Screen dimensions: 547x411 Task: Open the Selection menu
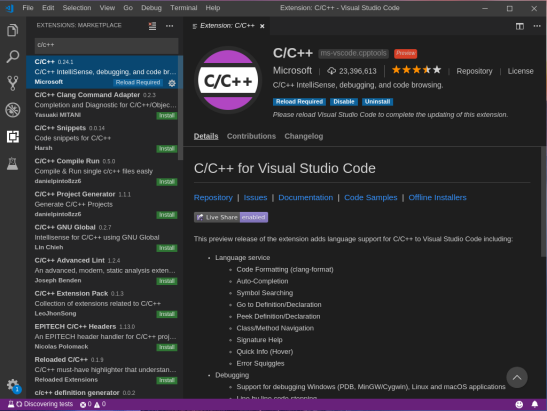77,8
